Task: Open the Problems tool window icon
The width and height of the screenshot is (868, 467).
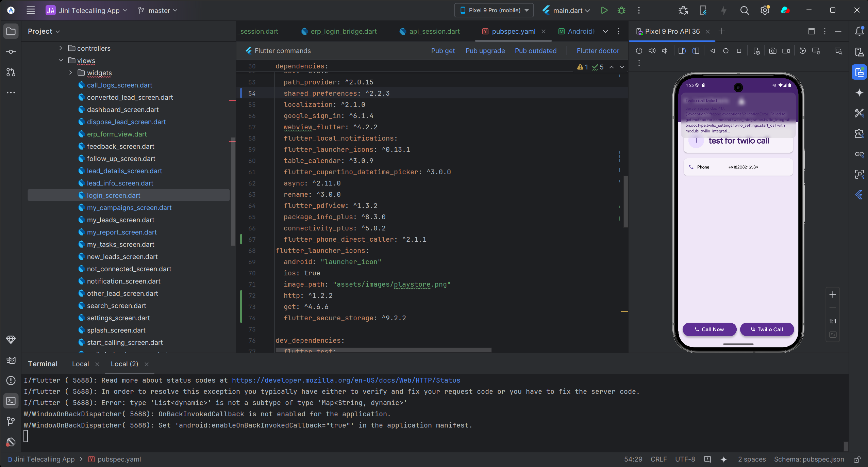Action: point(11,381)
